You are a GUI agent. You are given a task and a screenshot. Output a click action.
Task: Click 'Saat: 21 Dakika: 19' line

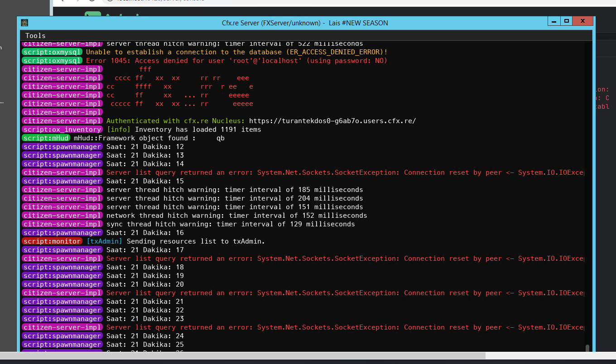click(x=145, y=276)
